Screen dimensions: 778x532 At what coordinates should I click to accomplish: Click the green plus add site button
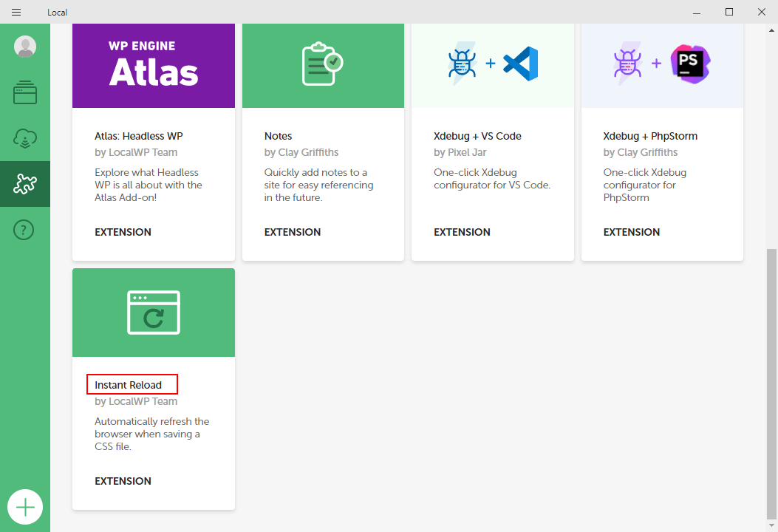tap(25, 507)
